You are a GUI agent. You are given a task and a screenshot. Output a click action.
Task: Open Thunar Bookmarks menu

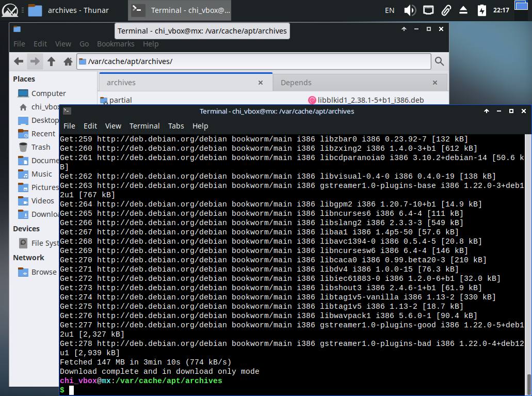pos(116,44)
